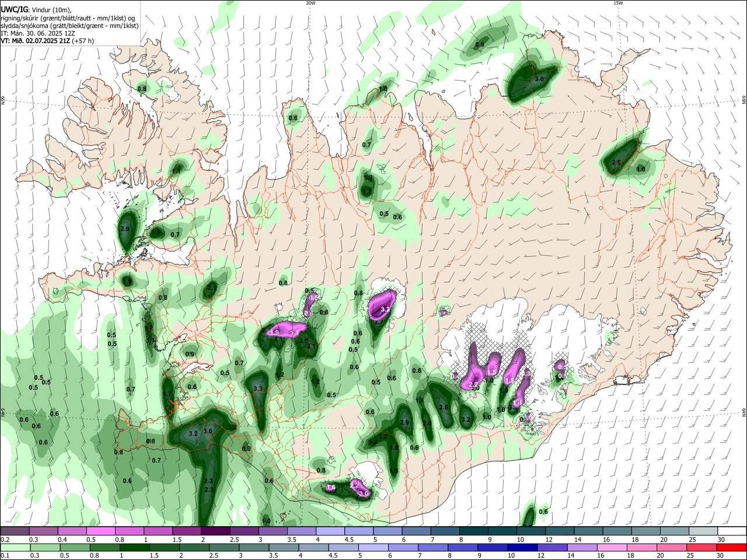Image resolution: width=747 pixels, height=560 pixels.
Task: Click the VT: Mið. 02.07.2025 21Z (+57 h) line
Action: coord(47,41)
